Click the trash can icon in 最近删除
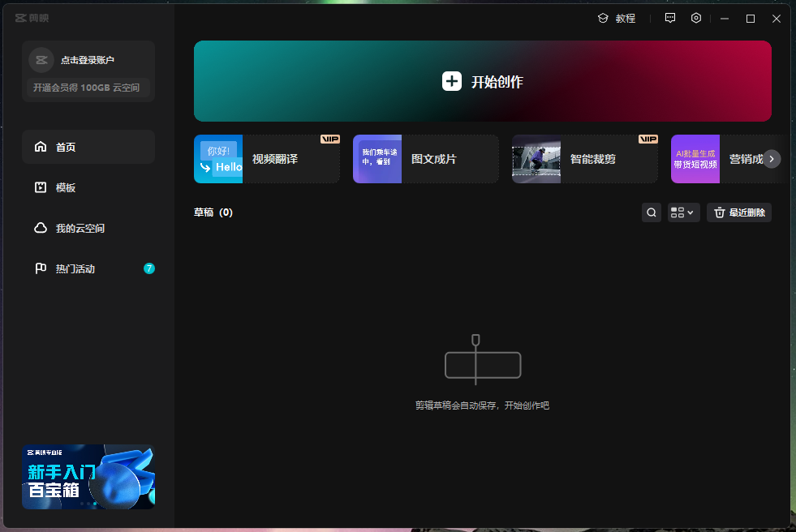 point(720,212)
